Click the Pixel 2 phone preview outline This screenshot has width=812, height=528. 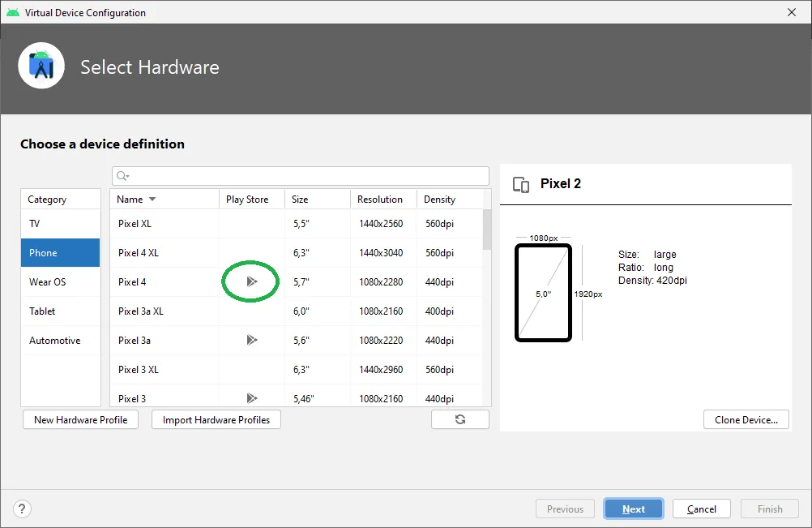[543, 293]
